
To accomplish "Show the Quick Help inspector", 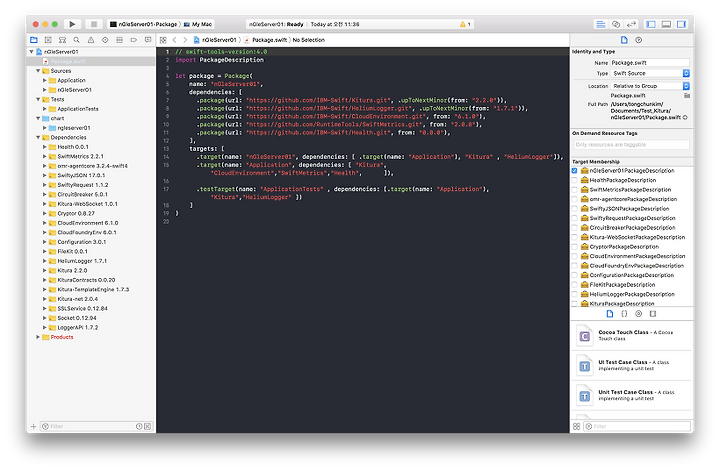I will click(638, 40).
